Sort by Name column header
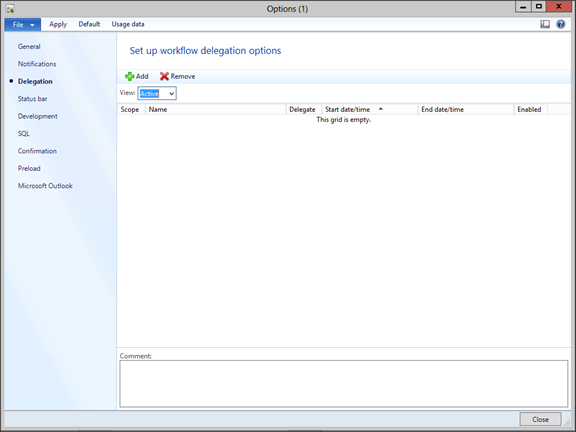Screen dimensions: 576x432 pyautogui.click(x=216, y=109)
